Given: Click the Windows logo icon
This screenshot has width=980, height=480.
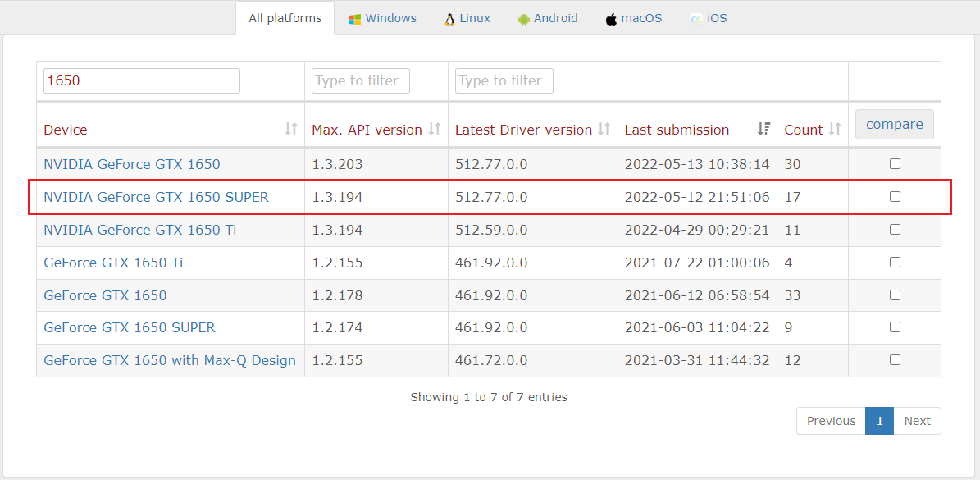Looking at the screenshot, I should 355,20.
